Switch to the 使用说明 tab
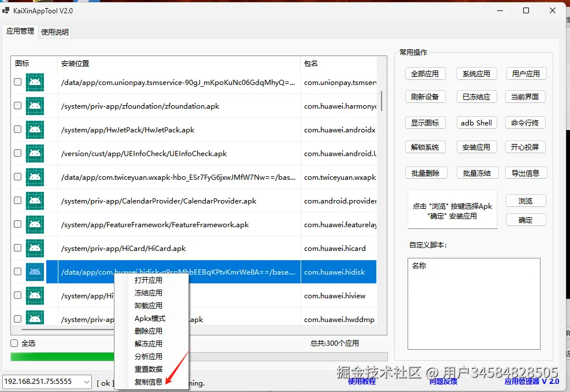Screen dimensions: 570x392 click(x=54, y=32)
